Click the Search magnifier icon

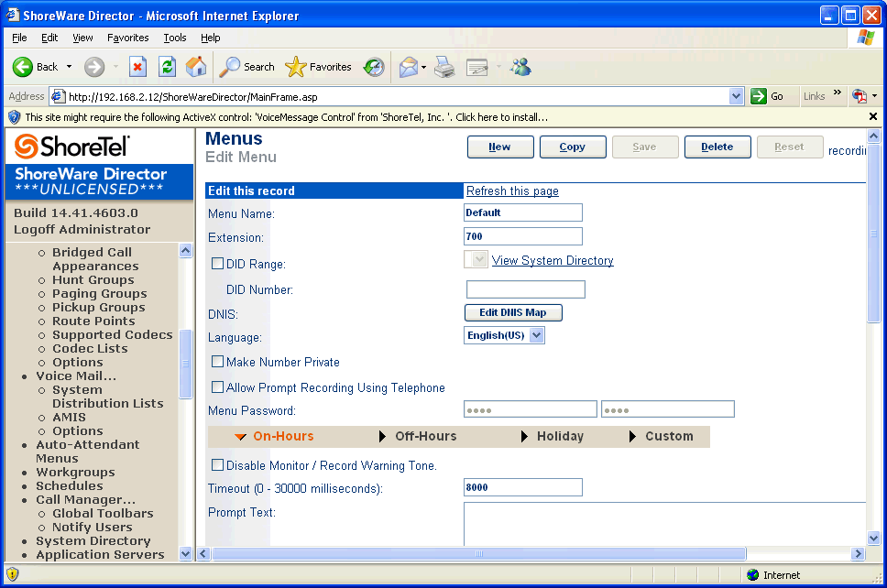click(x=230, y=67)
